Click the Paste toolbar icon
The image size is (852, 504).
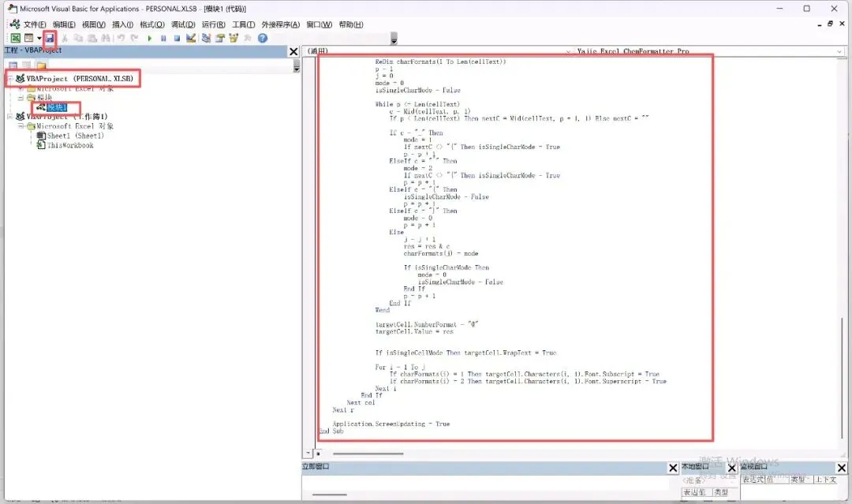92,38
